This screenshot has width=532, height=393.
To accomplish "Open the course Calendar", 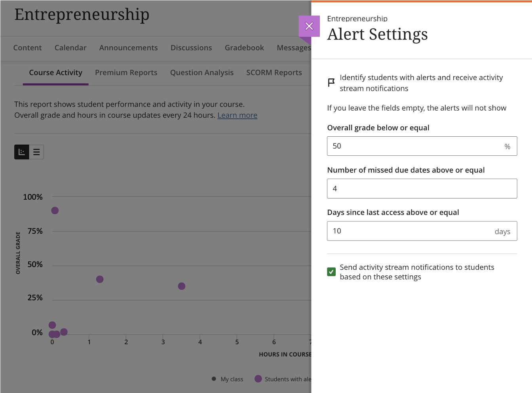I will pyautogui.click(x=70, y=48).
